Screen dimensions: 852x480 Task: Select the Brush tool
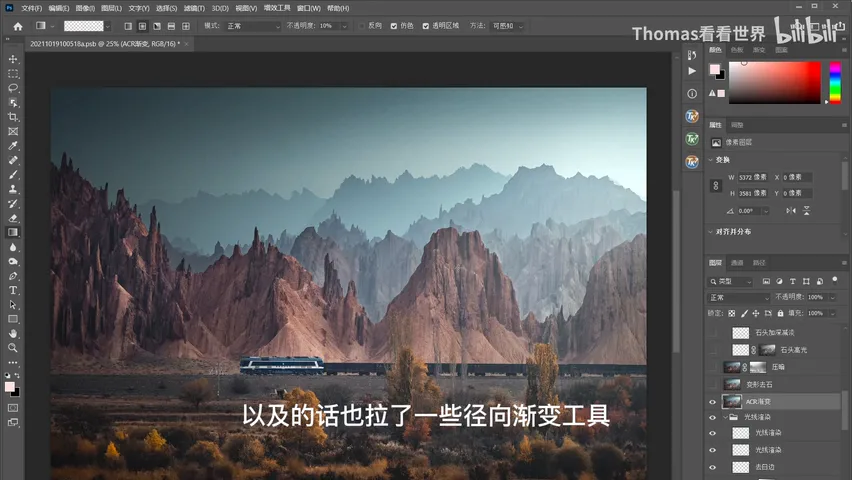pos(13,174)
